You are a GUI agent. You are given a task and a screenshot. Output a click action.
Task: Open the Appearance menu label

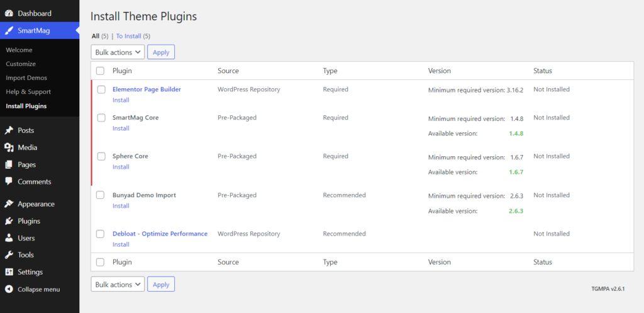[x=36, y=204]
